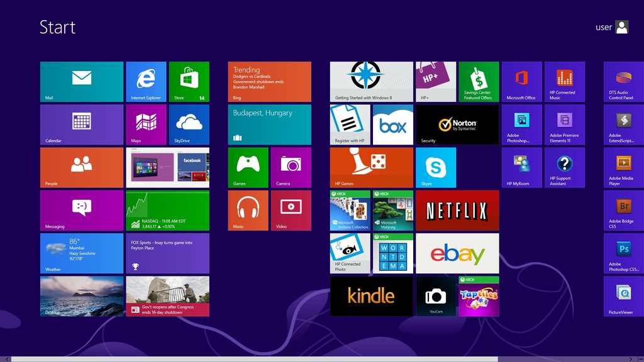Viewport: 644px width, 362px height.
Task: Open the Mail tile
Action: click(82, 82)
